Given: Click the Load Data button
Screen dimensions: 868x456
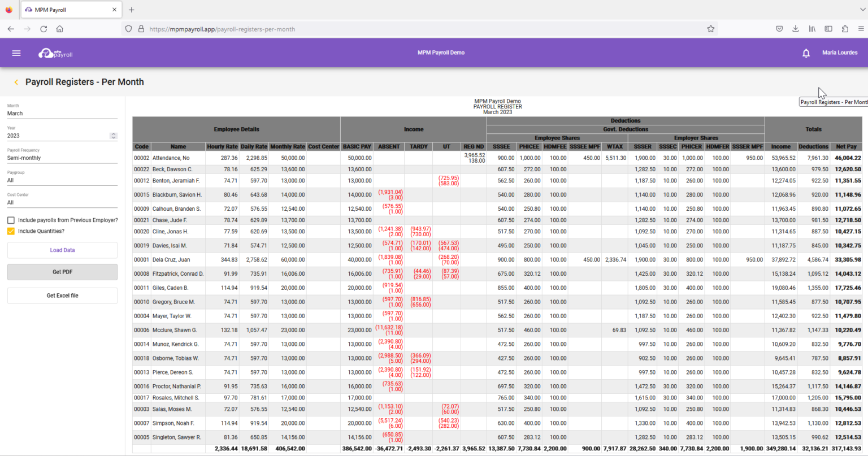Looking at the screenshot, I should (x=62, y=250).
